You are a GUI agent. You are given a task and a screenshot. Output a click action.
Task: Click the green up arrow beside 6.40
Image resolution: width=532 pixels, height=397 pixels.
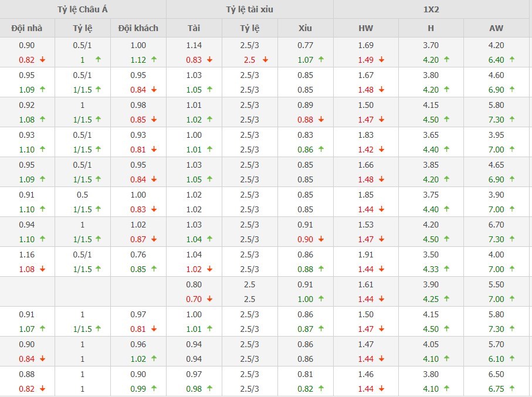click(x=511, y=59)
